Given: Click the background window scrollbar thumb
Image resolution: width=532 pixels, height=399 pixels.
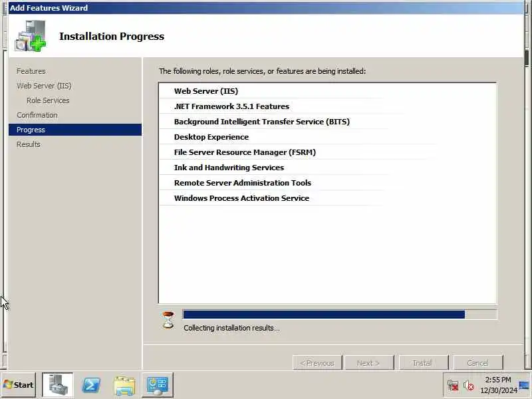Looking at the screenshot, I should tap(527, 58).
